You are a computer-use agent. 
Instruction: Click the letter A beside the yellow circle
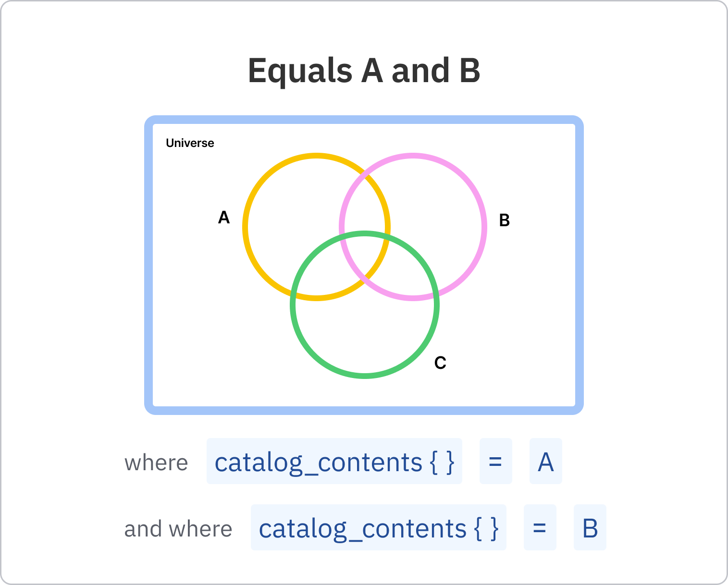coord(224,218)
